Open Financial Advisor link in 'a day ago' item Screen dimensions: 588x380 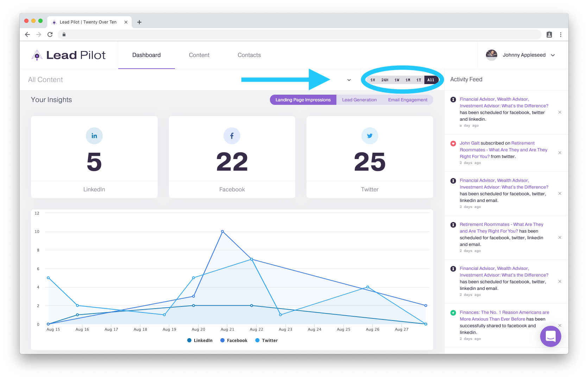tap(504, 102)
